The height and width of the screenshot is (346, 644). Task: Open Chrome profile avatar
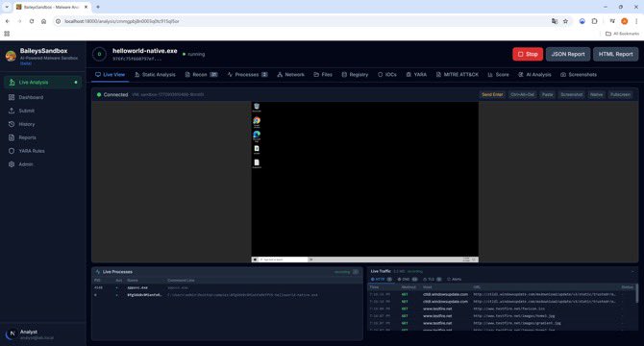tap(624, 21)
